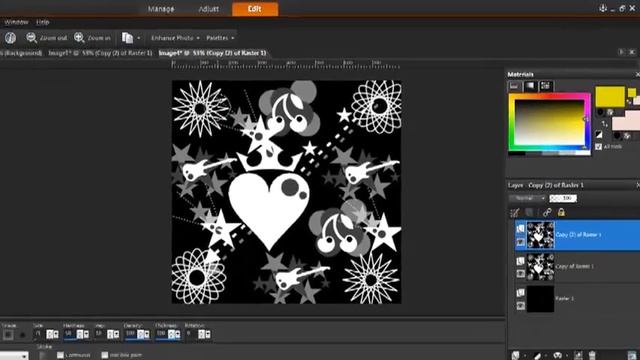The image size is (640, 360).
Task: Click background texture button under pink swatch
Action: 627,136
